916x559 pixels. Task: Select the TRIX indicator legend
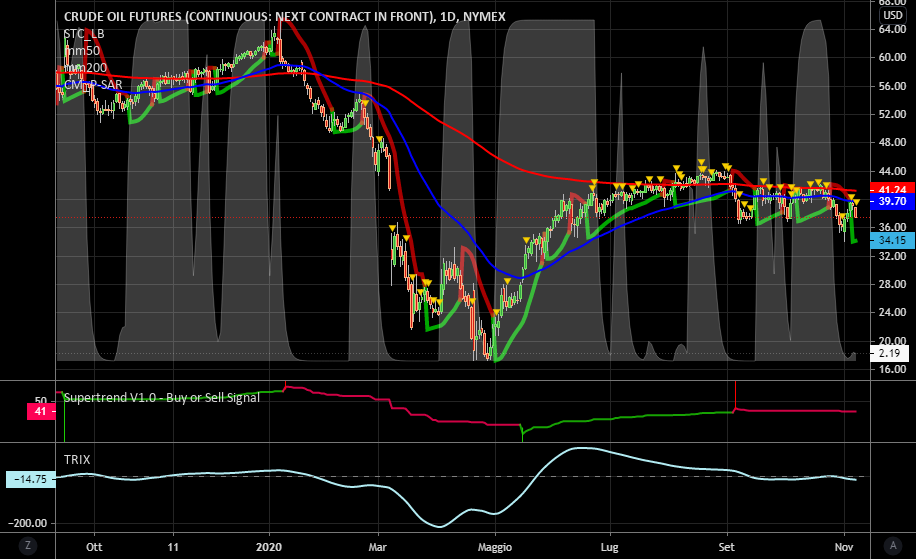tap(77, 460)
